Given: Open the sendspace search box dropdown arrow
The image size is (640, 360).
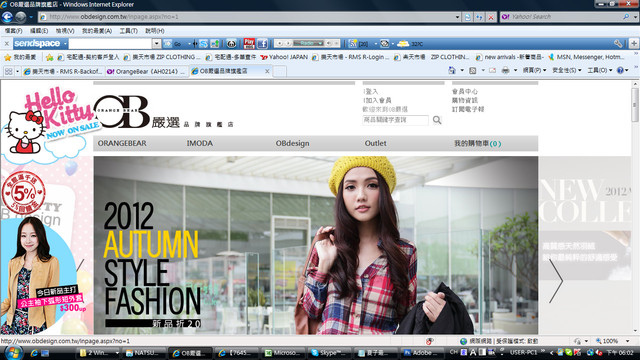Looking at the screenshot, I should pyautogui.click(x=157, y=43).
